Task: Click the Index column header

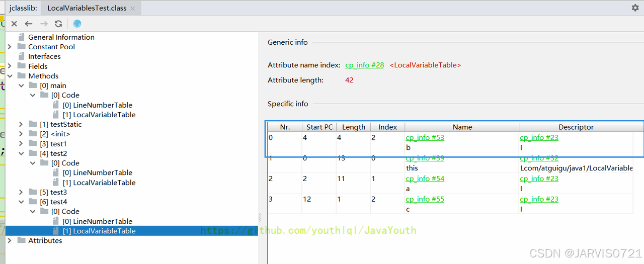Action: pyautogui.click(x=388, y=127)
